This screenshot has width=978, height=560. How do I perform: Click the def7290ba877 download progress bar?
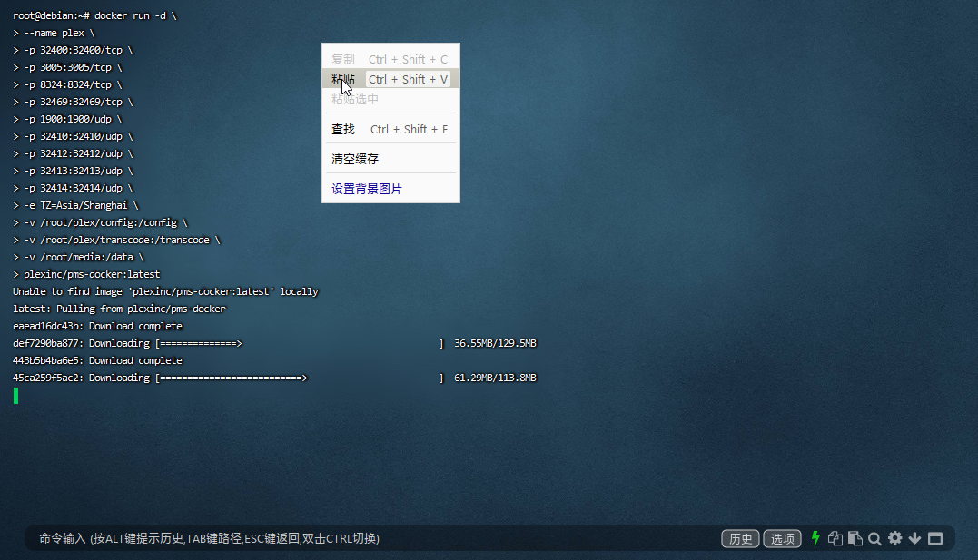tap(299, 343)
